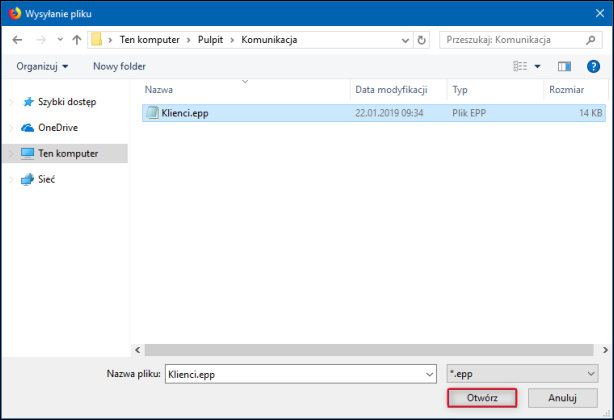Screen dimensions: 614x420
Task: Open the *.epp file type filter
Action: [x=522, y=374]
